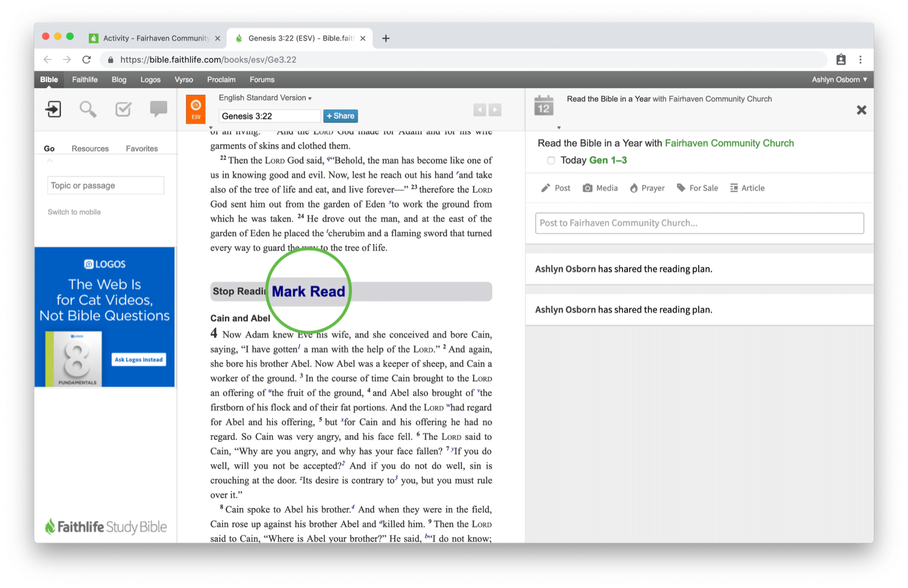908x588 pixels.
Task: Click the pencil Post icon
Action: (x=545, y=188)
